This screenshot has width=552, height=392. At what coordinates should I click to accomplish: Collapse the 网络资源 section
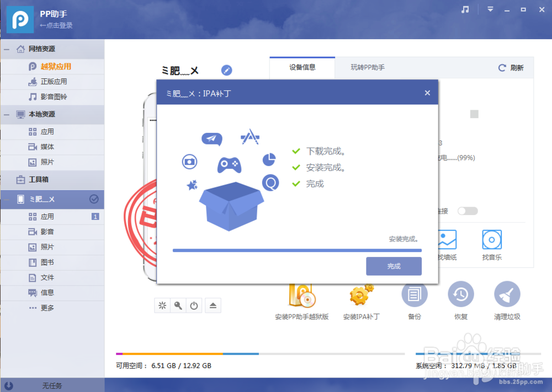pos(6,49)
